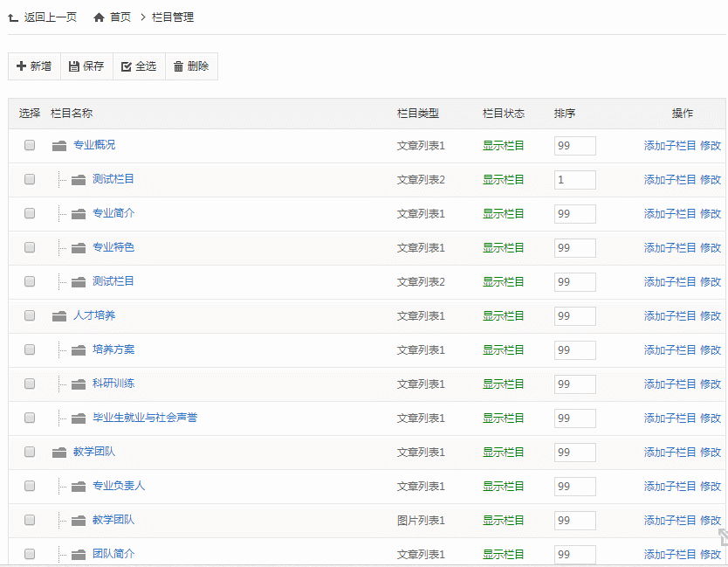Click the folder icon beside 专业概况

coord(59,146)
